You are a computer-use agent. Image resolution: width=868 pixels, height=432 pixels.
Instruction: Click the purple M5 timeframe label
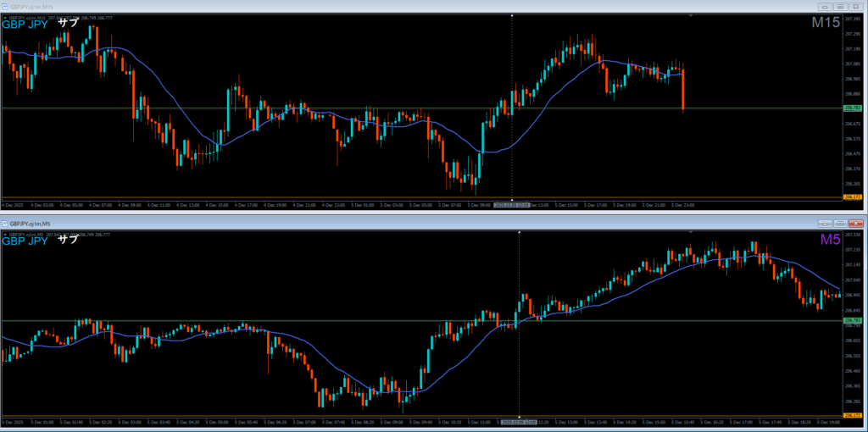click(x=831, y=239)
